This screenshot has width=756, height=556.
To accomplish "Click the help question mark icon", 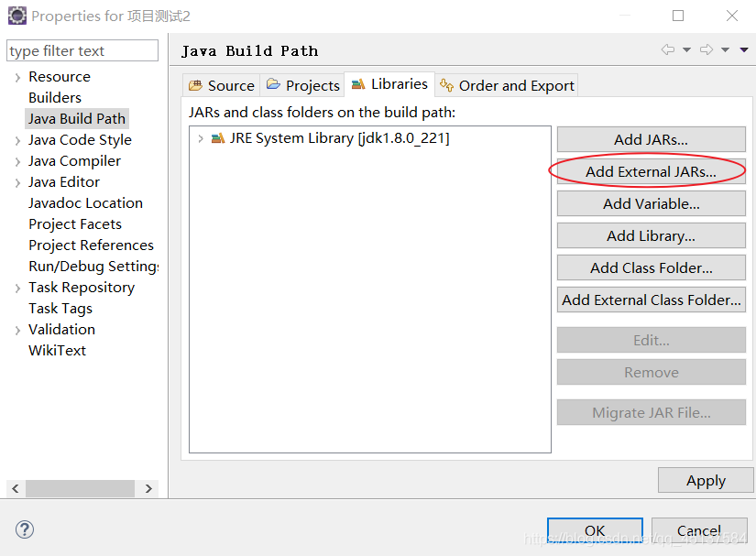I will (25, 529).
